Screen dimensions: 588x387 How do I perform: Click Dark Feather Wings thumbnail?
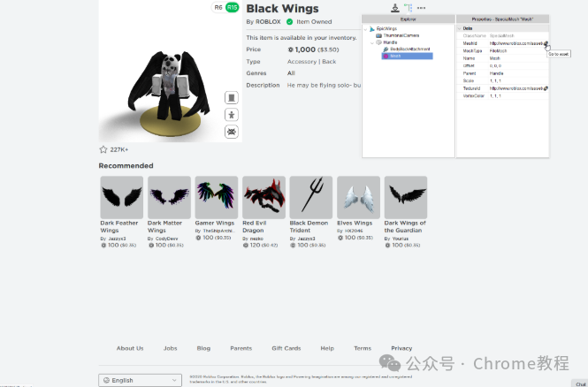pyautogui.click(x=121, y=197)
